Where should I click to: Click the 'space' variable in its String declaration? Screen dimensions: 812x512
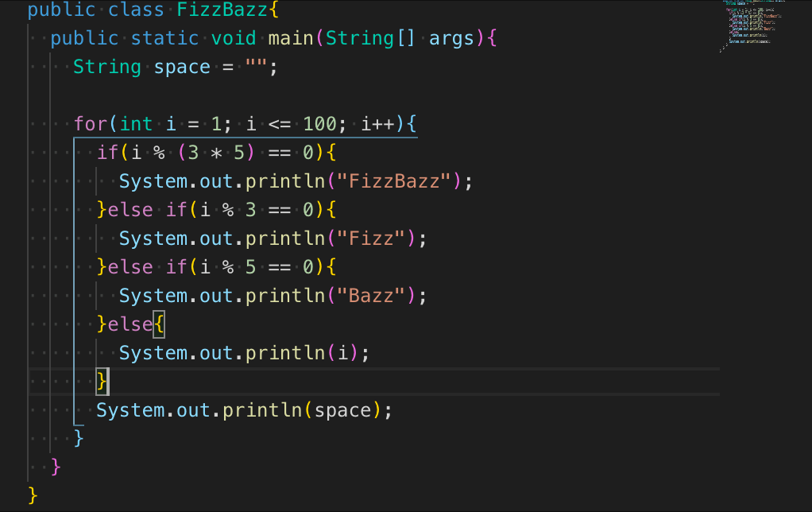tap(182, 68)
